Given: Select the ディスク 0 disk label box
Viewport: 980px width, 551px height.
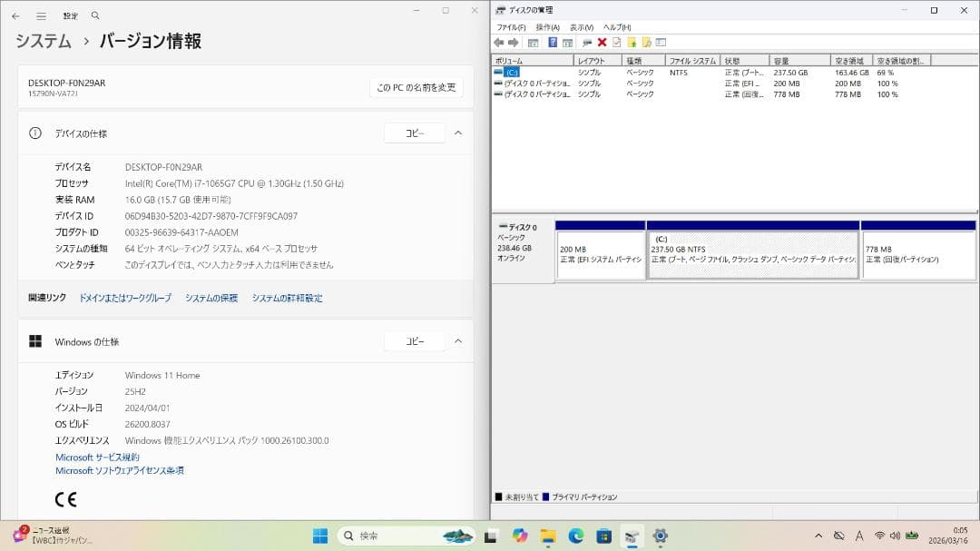Looking at the screenshot, I should tap(524, 251).
